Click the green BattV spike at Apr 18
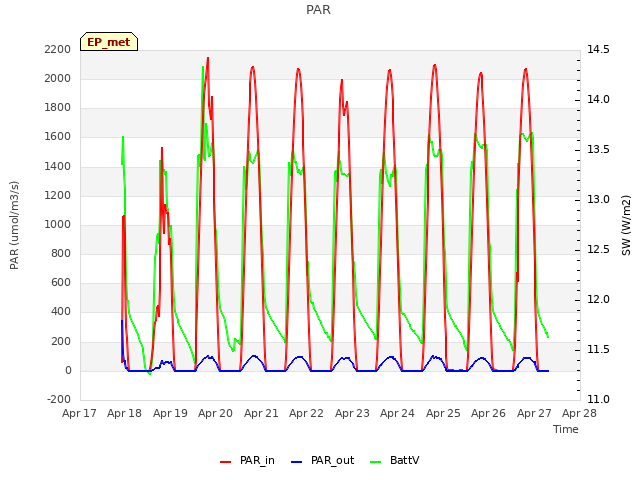Screen dimensions: 640x480 [x=123, y=139]
